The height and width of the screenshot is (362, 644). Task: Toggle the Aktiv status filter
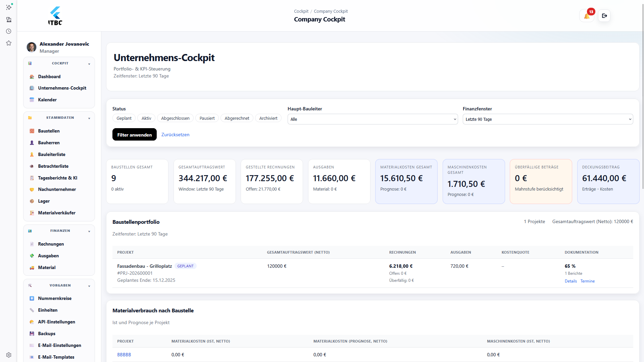point(146,118)
